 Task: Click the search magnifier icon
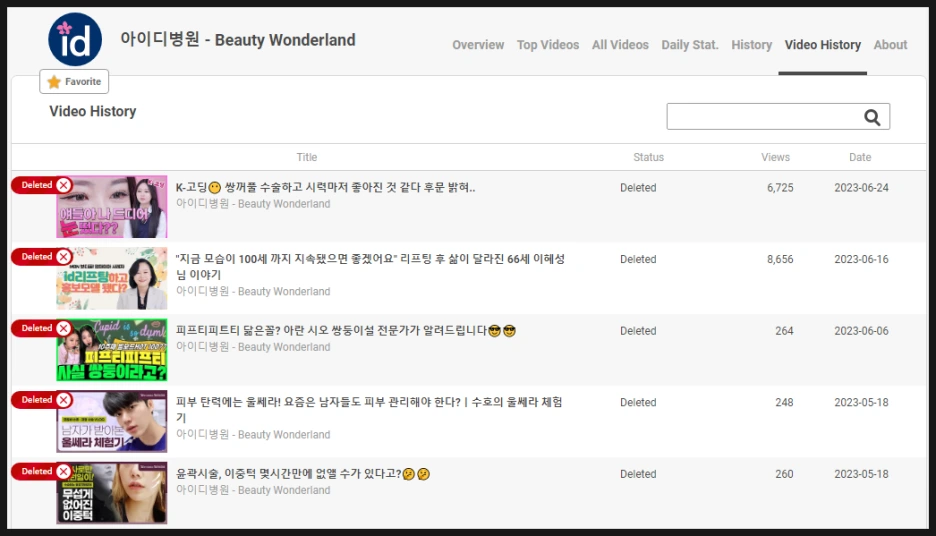872,118
